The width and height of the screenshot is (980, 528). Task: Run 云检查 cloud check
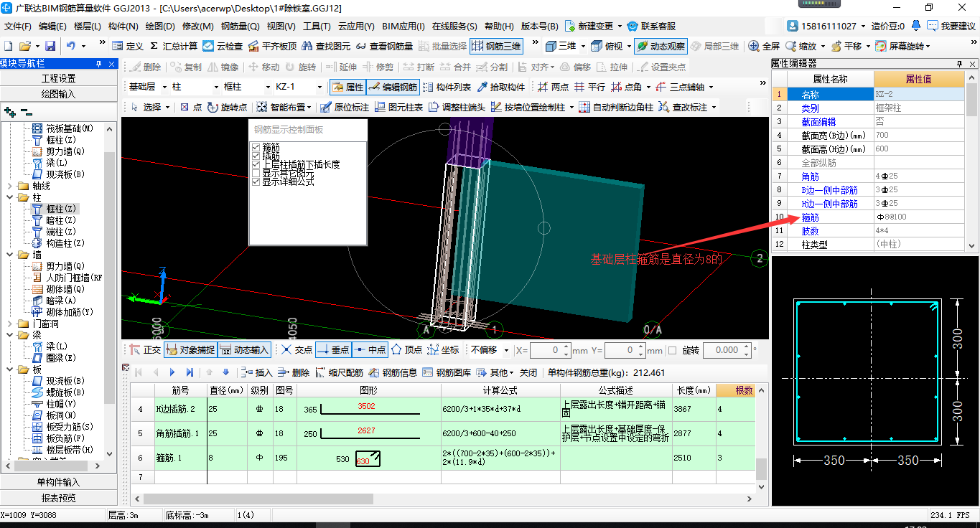coord(223,46)
